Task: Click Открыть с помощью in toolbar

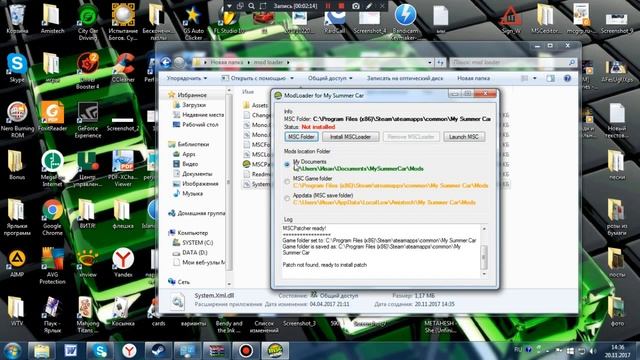Action: [x=253, y=78]
